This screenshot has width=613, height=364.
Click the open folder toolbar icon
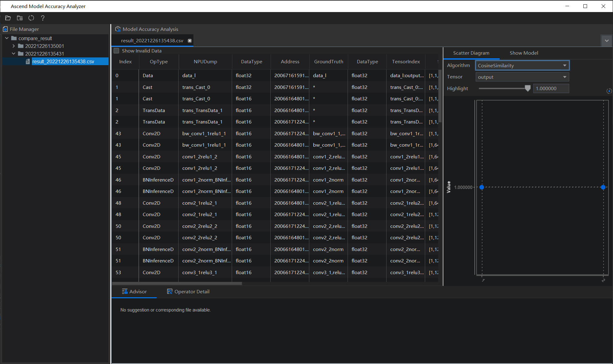(8, 18)
